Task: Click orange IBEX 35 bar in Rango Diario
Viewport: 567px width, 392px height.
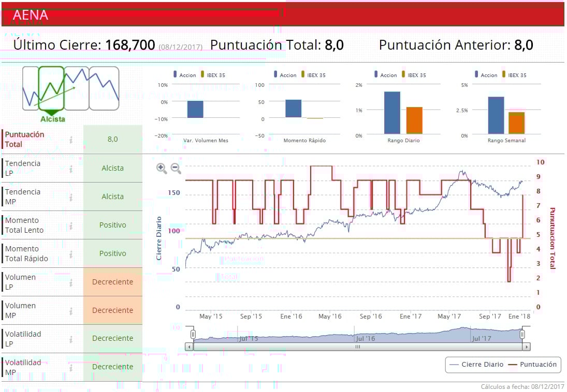Action: click(x=414, y=120)
